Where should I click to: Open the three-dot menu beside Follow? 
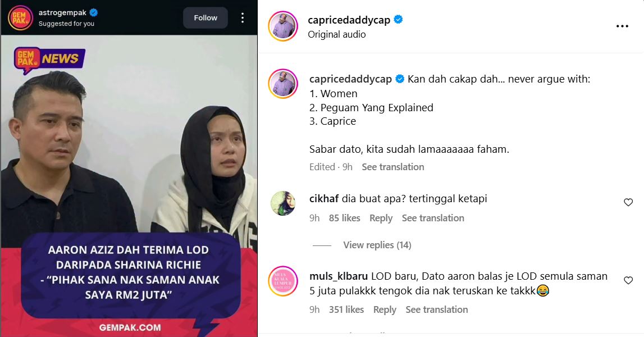[x=243, y=17]
